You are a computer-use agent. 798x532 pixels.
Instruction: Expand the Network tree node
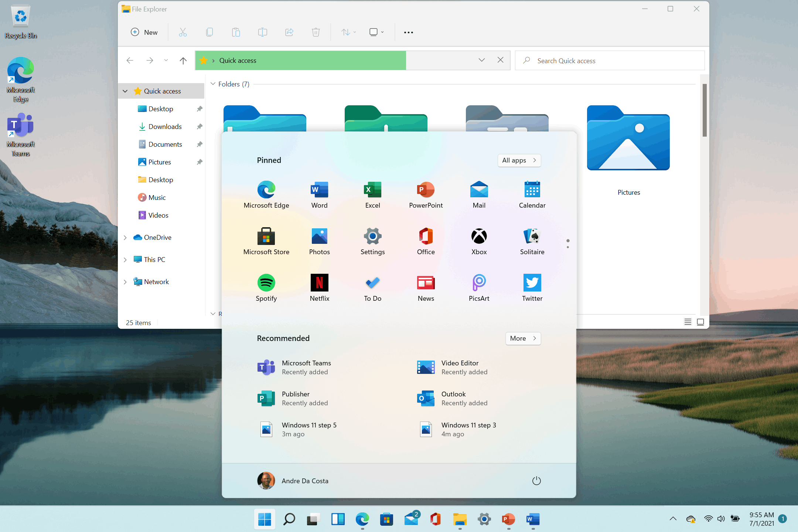coord(125,282)
